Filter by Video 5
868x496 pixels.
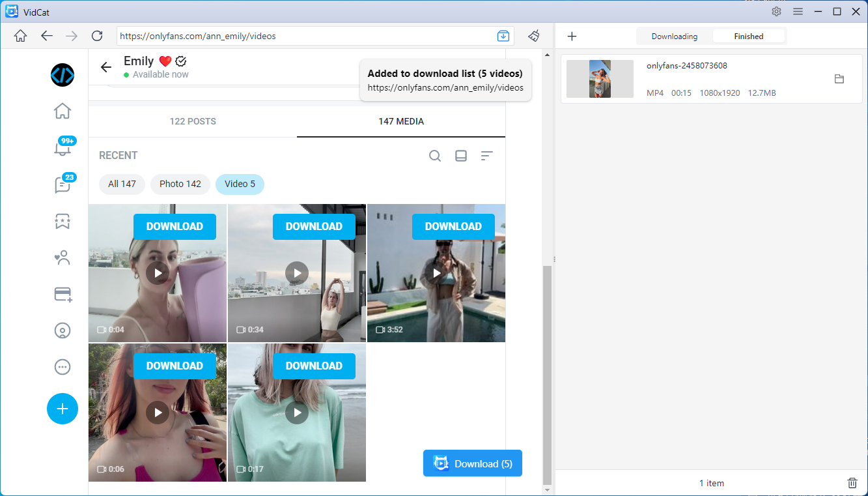pos(240,184)
